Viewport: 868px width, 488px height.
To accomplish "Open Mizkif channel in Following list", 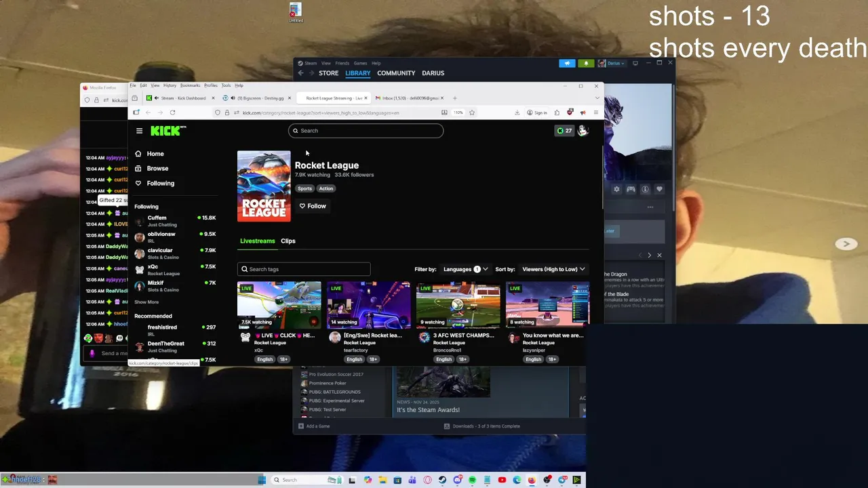I will tap(175, 286).
